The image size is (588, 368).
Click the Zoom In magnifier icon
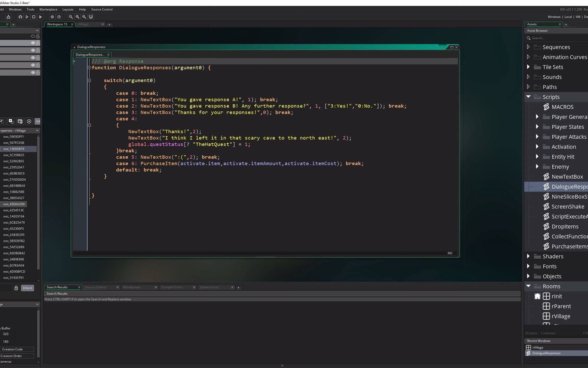point(84,17)
